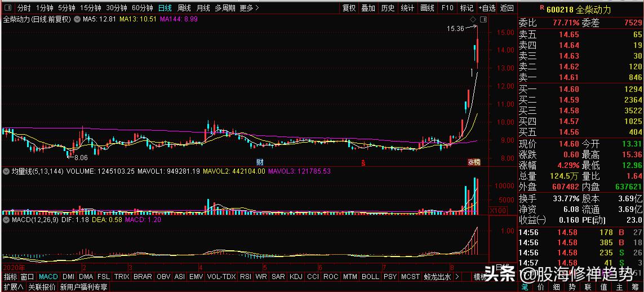Switch to 周线 weekly chart
This screenshot has width=644, height=292.
pyautogui.click(x=184, y=8)
